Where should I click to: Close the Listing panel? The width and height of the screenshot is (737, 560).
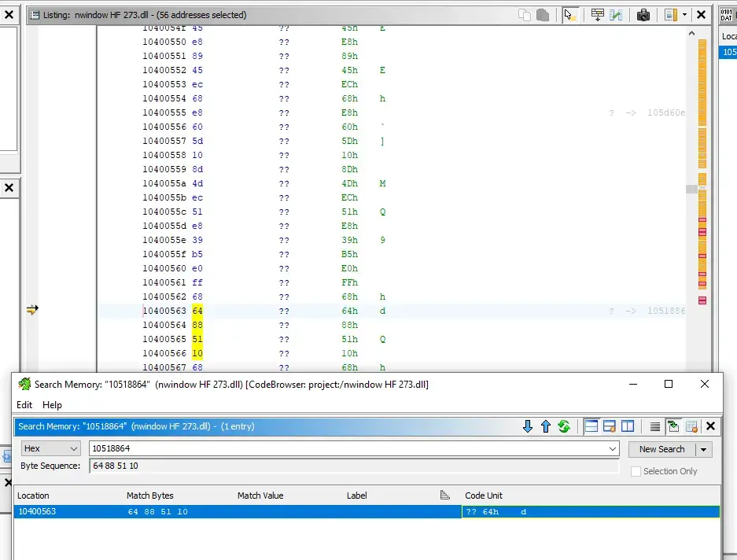pos(702,15)
